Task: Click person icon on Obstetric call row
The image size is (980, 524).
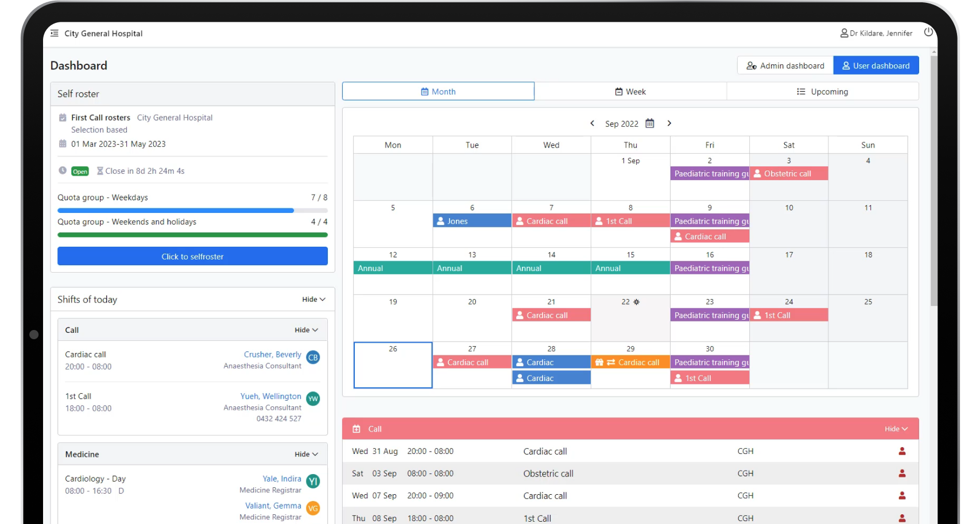Action: click(902, 473)
